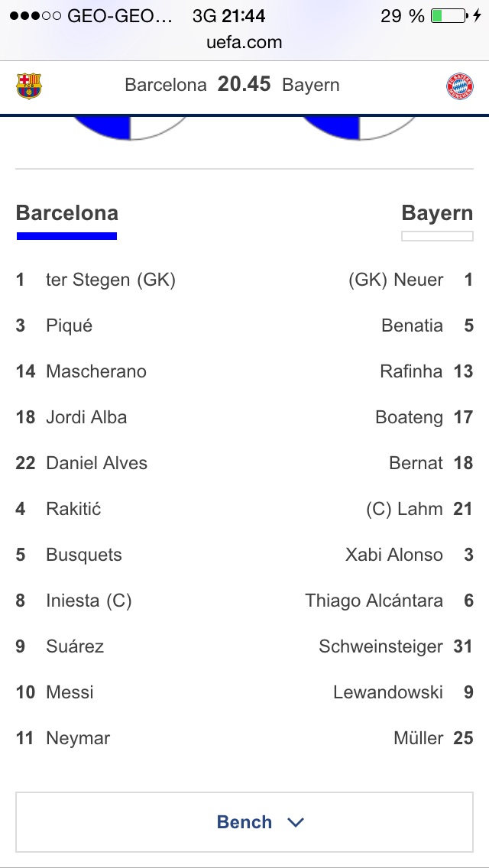Open the Bench lineup dropdown
The image size is (489, 868).
[244, 822]
